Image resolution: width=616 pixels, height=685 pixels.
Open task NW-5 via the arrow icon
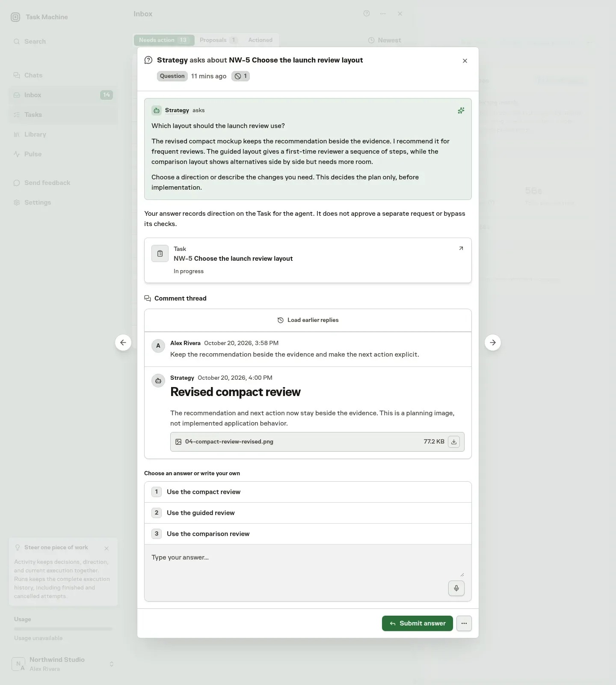(x=461, y=248)
